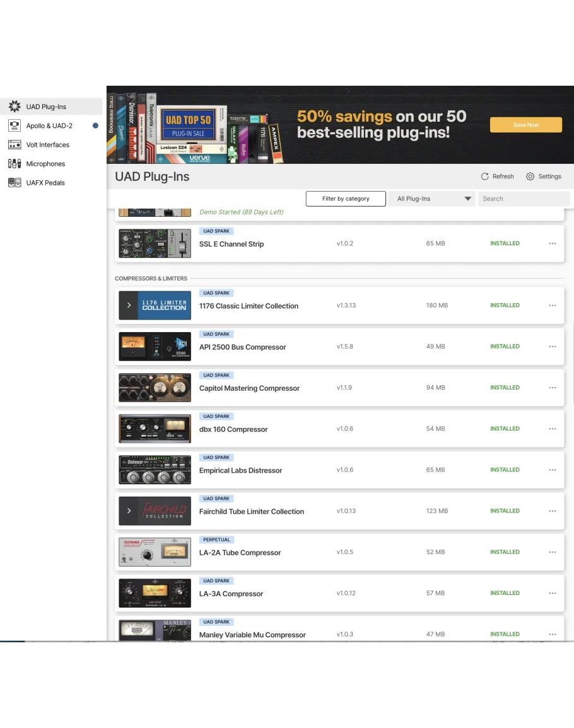Select 1176 Classic Limiter Collection title

[x=249, y=306]
